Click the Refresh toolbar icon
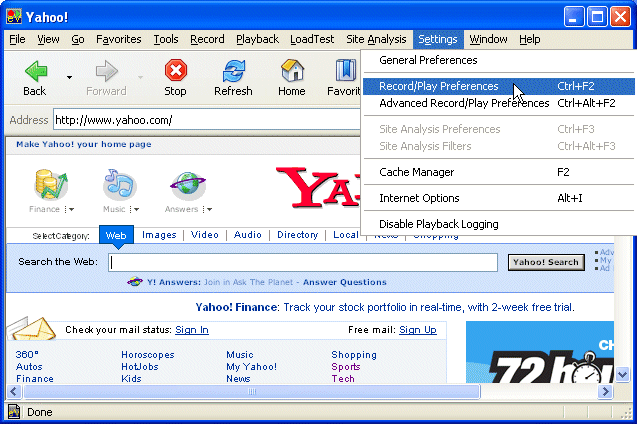 click(234, 71)
